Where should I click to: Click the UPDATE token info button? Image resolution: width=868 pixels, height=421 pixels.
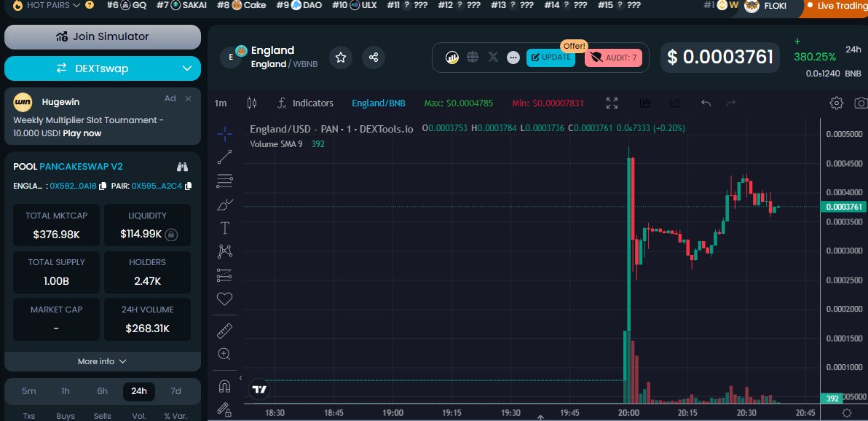[x=551, y=57]
